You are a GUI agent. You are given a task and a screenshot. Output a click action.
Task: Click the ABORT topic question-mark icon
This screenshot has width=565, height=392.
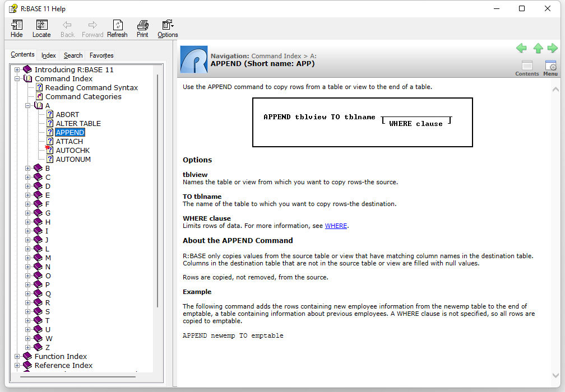(x=50, y=114)
